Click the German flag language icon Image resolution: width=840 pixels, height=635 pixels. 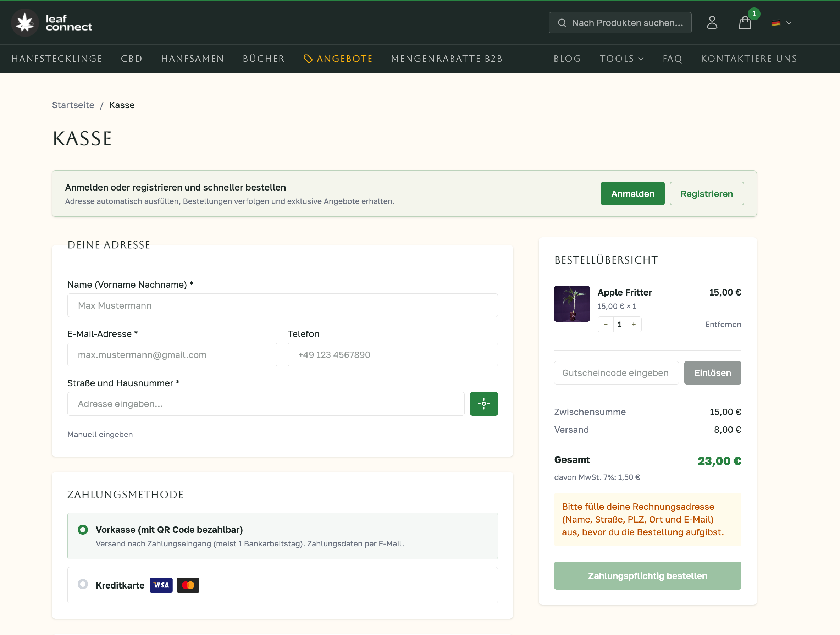pyautogui.click(x=775, y=23)
